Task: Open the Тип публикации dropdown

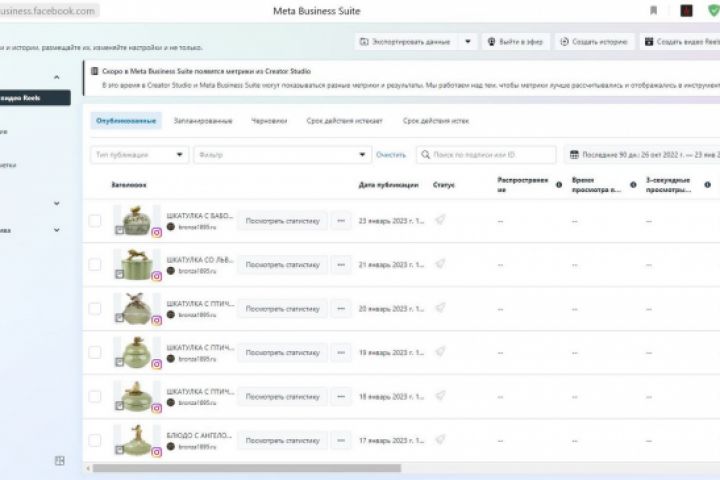Action: (140, 155)
